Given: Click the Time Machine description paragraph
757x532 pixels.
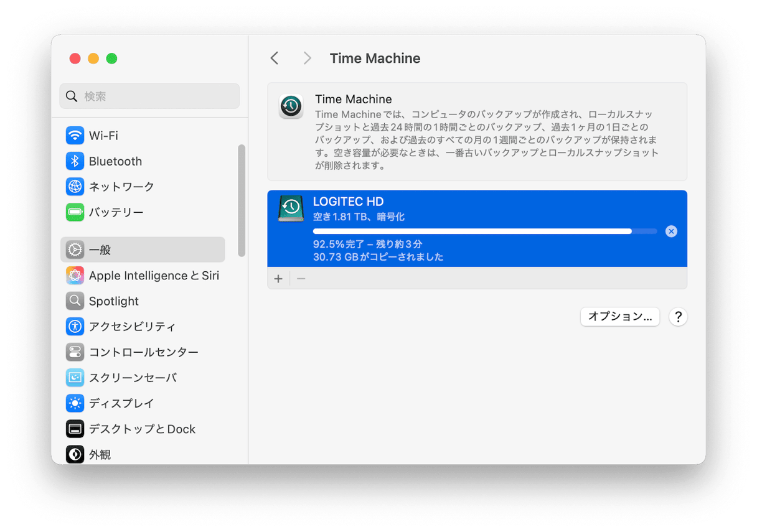Looking at the screenshot, I should pyautogui.click(x=486, y=141).
